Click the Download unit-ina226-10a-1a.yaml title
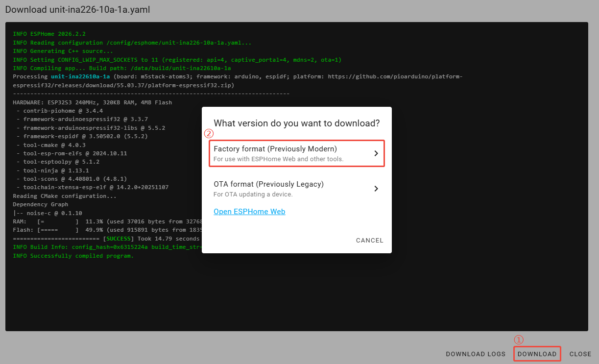The width and height of the screenshot is (599, 364). coord(77,10)
